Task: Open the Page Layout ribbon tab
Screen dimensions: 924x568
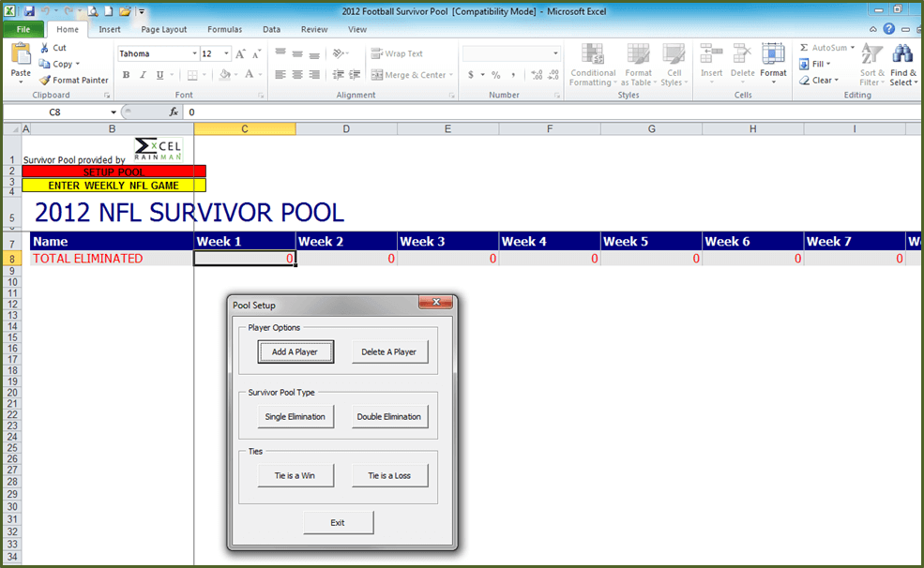Action: tap(164, 29)
